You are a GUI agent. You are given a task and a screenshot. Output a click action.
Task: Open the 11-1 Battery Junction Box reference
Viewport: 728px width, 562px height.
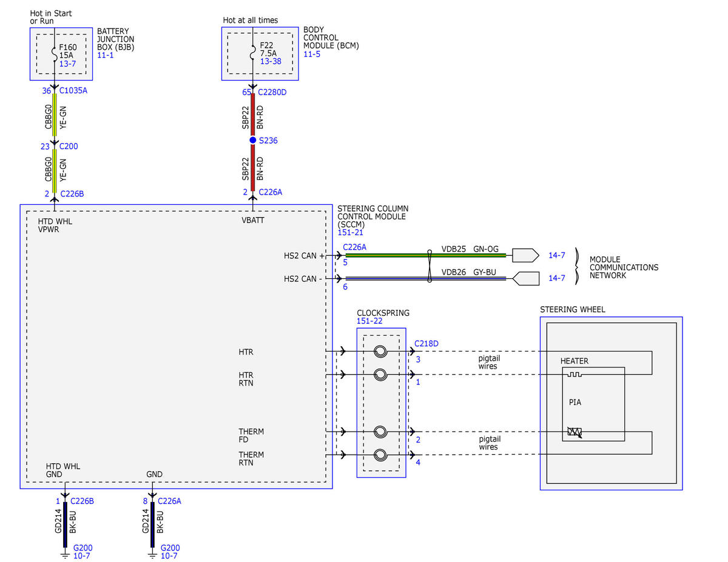pos(105,55)
